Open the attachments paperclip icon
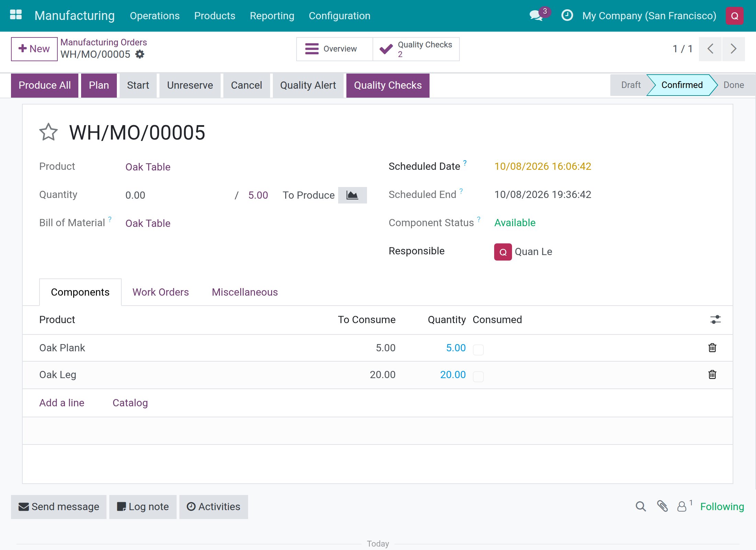This screenshot has height=550, width=756. click(x=662, y=506)
